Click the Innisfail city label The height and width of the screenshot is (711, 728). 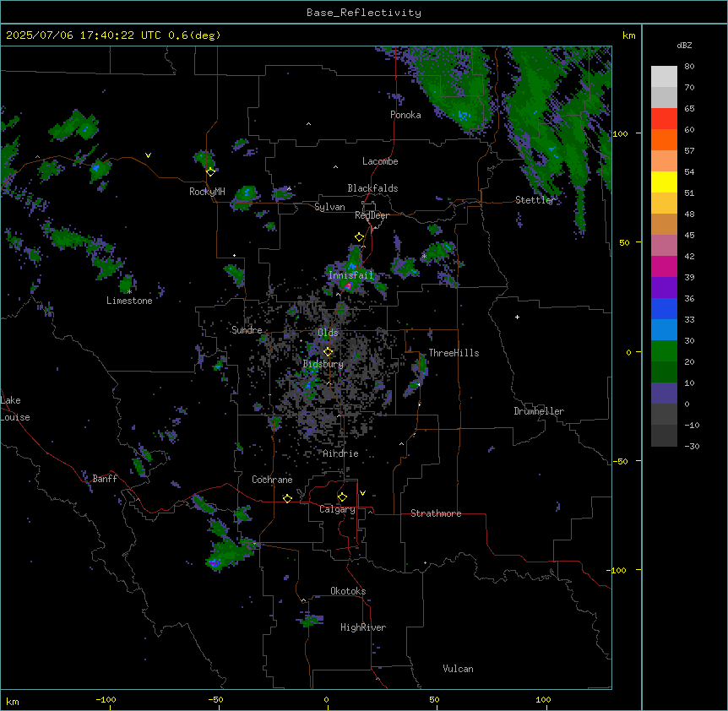coord(351,275)
